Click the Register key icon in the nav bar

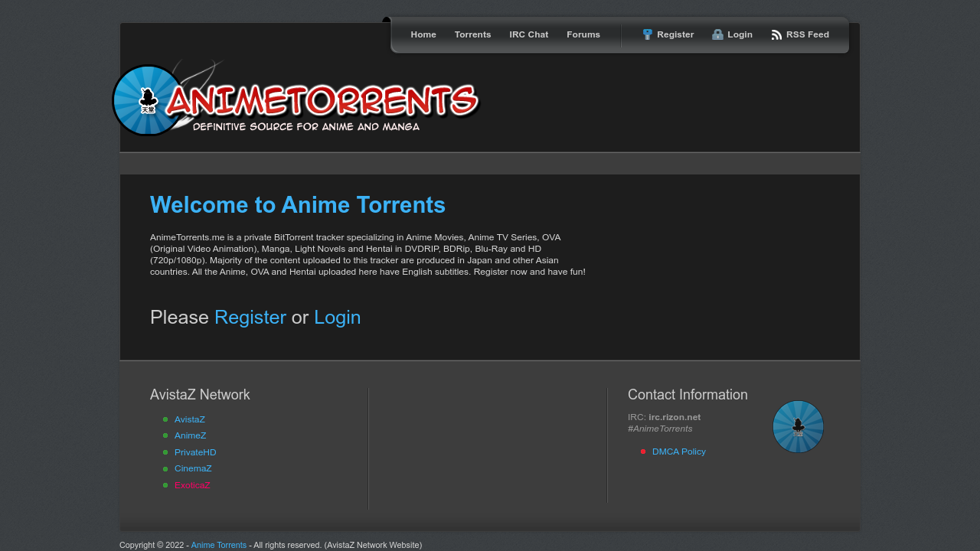(647, 34)
